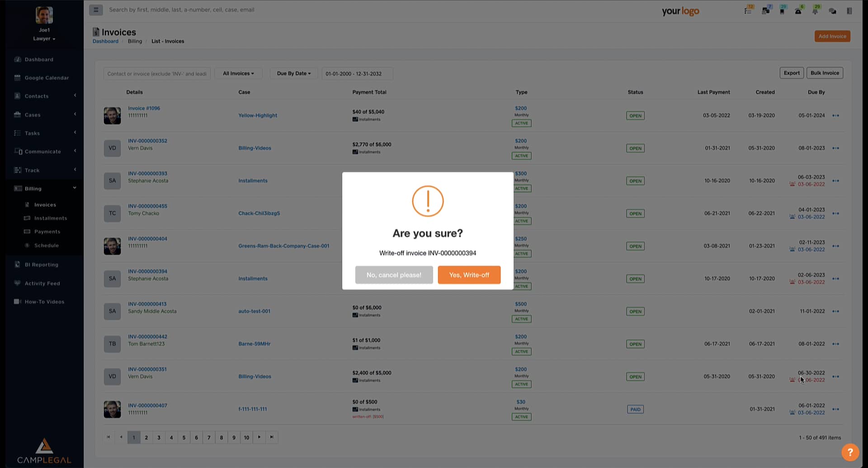
Task: Open BI Reporting from the sidebar
Action: coord(42,264)
